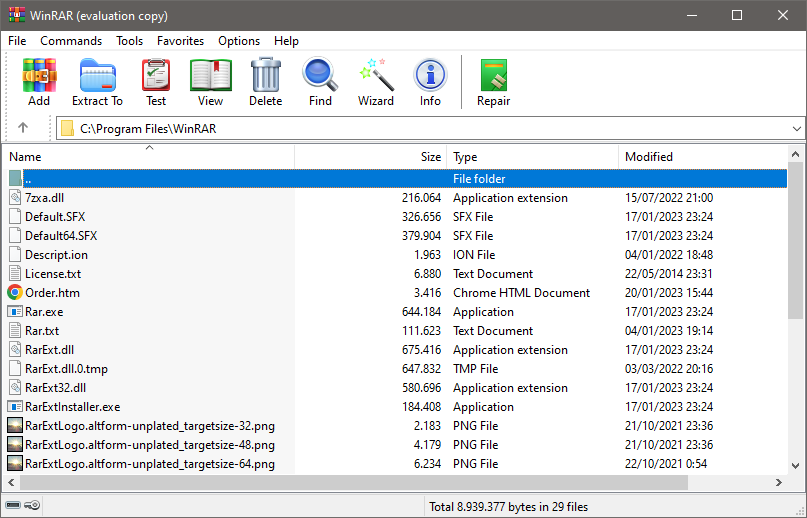The height and width of the screenshot is (518, 807).
Task: Click the drive icon in status bar
Action: click(13, 505)
